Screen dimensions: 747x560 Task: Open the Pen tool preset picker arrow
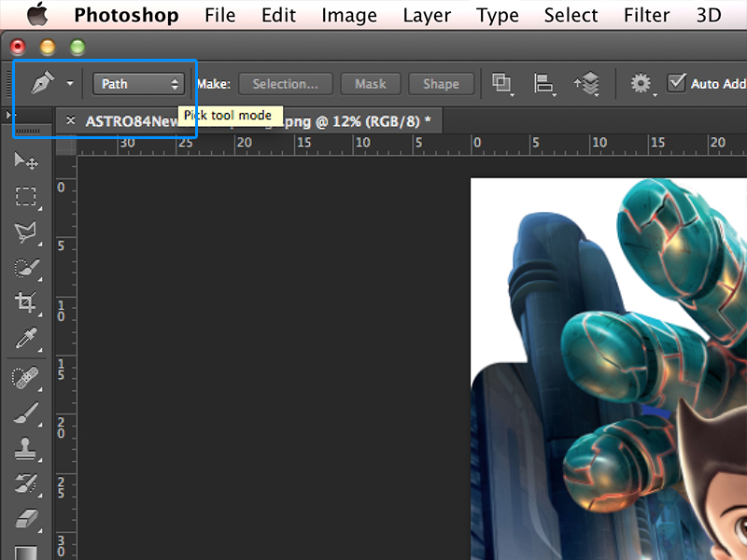[x=70, y=83]
